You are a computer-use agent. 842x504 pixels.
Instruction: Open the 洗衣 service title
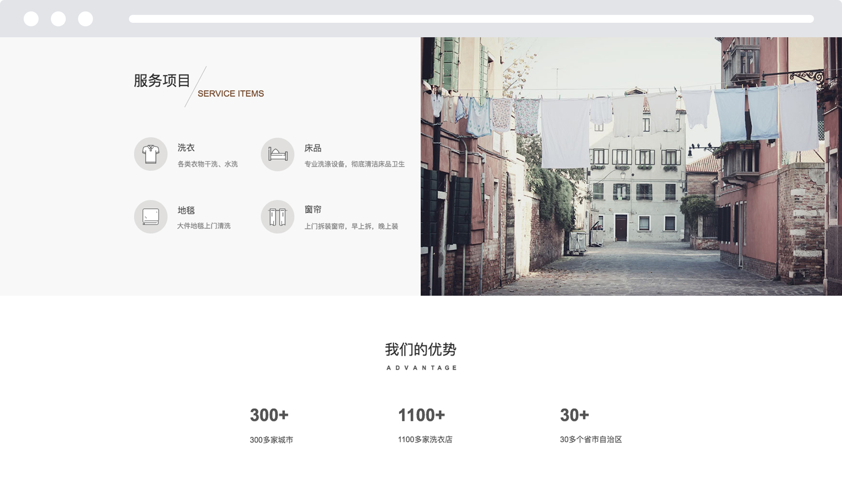pyautogui.click(x=186, y=148)
